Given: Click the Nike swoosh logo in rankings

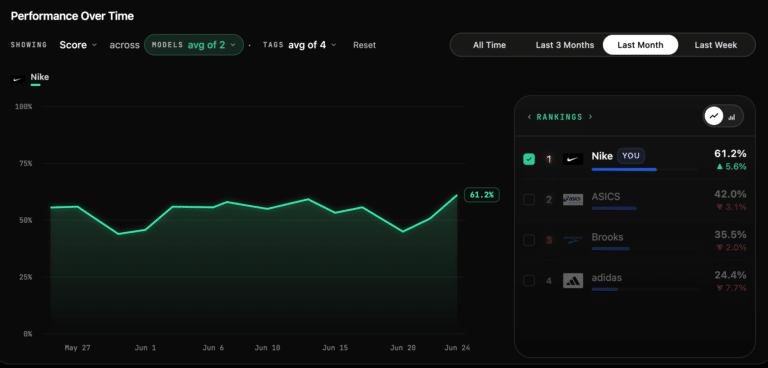Looking at the screenshot, I should (x=573, y=159).
